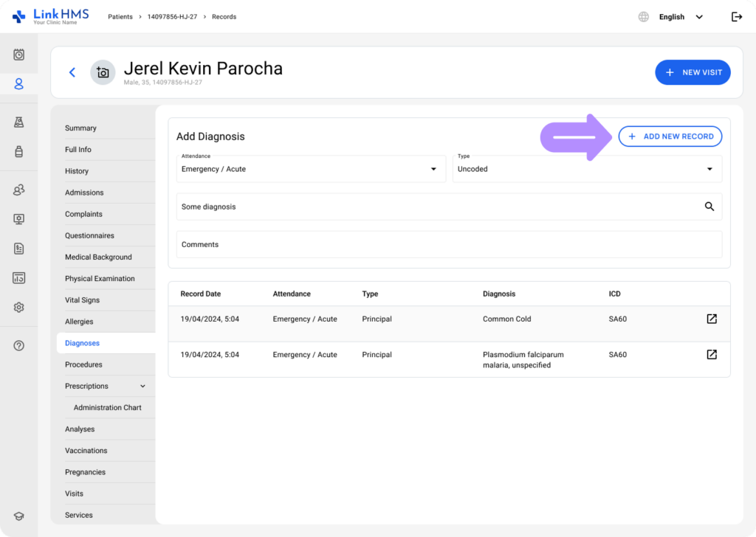Open the first Common Cold record details
Screen dimensions: 756x537
pyautogui.click(x=711, y=319)
